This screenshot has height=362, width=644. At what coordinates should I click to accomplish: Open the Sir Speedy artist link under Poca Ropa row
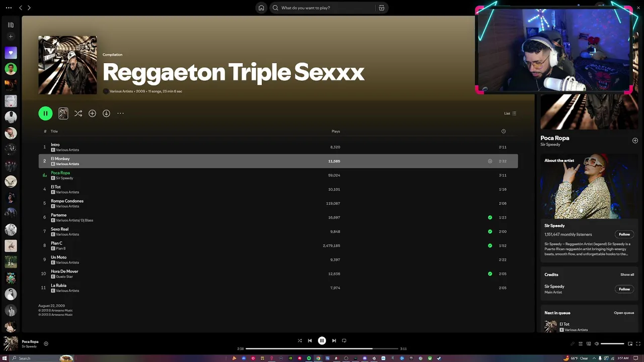coord(64,178)
